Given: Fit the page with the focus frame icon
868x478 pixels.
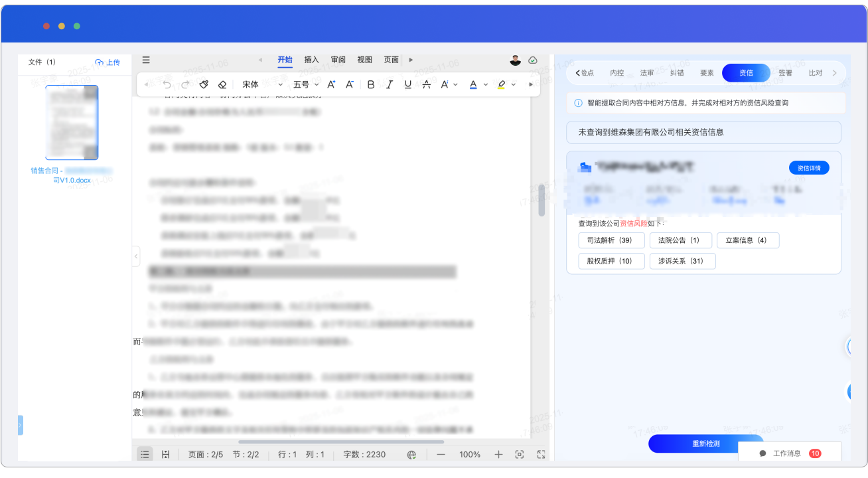Looking at the screenshot, I should click(520, 455).
